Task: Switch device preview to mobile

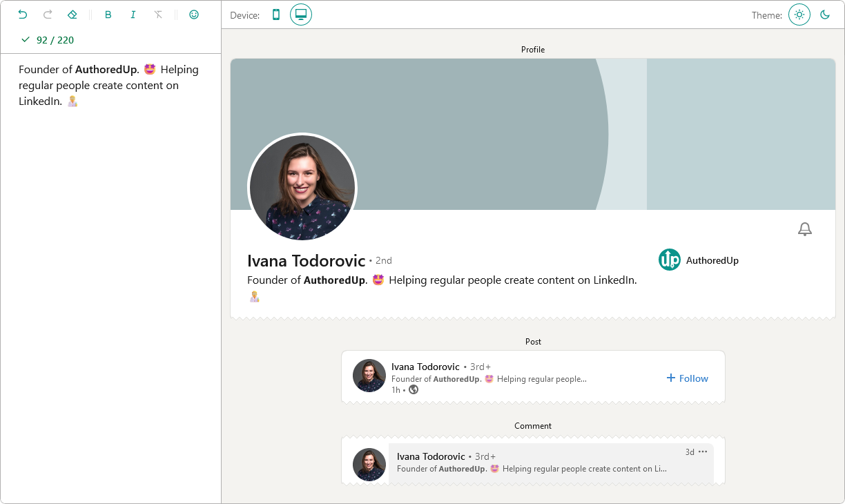Action: [276, 14]
